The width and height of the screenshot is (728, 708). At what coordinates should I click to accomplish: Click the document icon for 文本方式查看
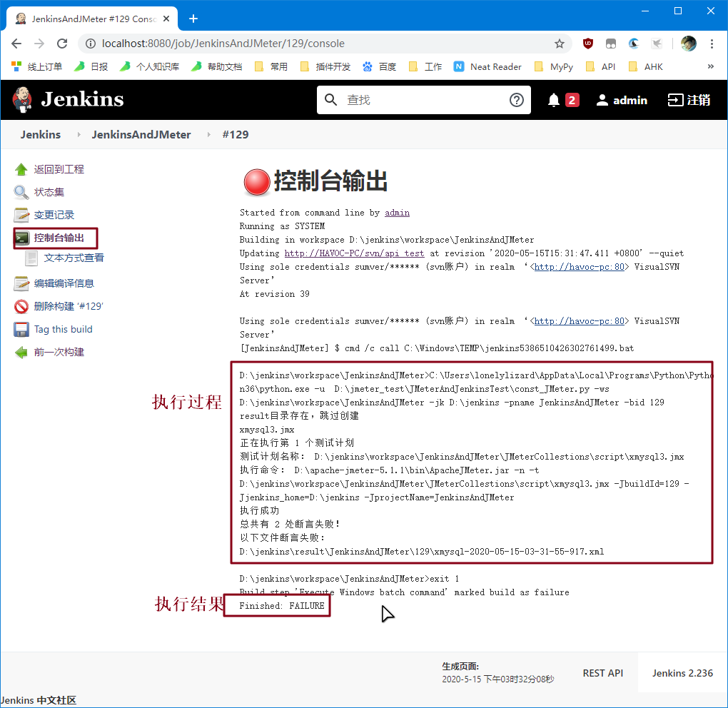pyautogui.click(x=31, y=258)
